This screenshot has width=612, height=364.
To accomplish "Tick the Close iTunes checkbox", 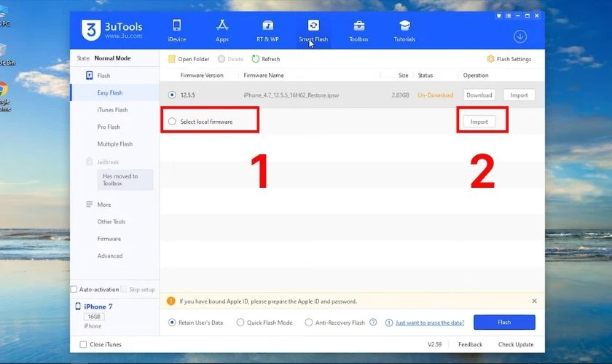I will pyautogui.click(x=83, y=344).
